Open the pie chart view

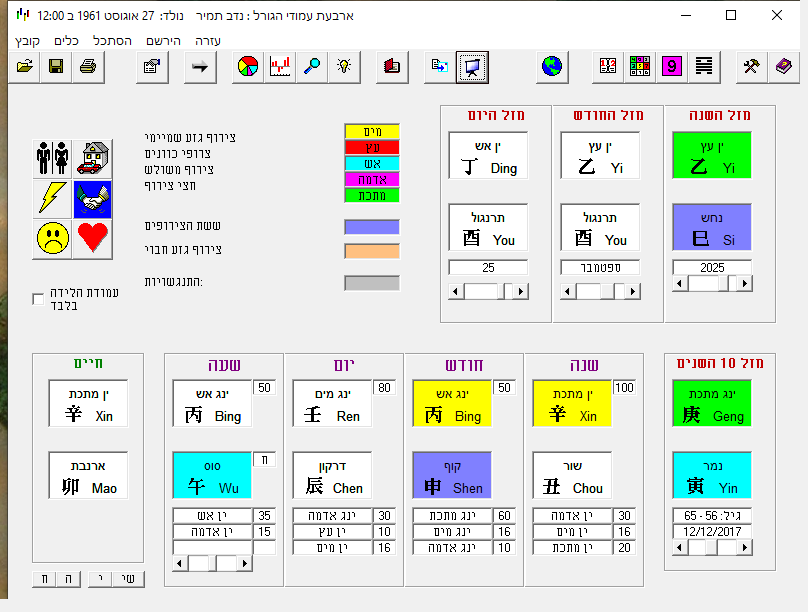click(248, 67)
